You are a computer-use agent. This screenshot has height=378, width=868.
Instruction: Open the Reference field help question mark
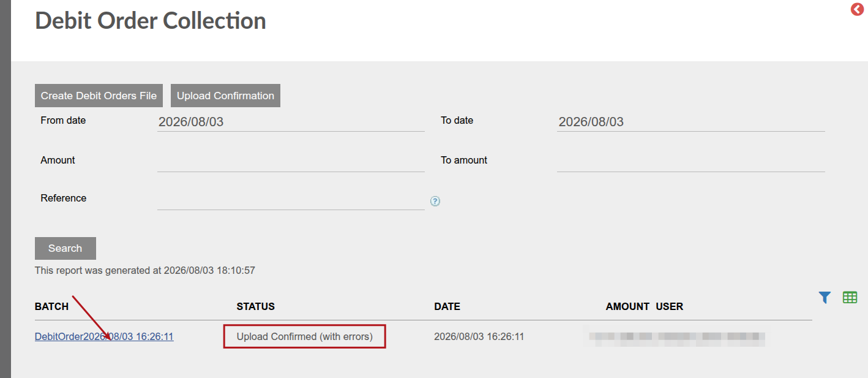435,201
